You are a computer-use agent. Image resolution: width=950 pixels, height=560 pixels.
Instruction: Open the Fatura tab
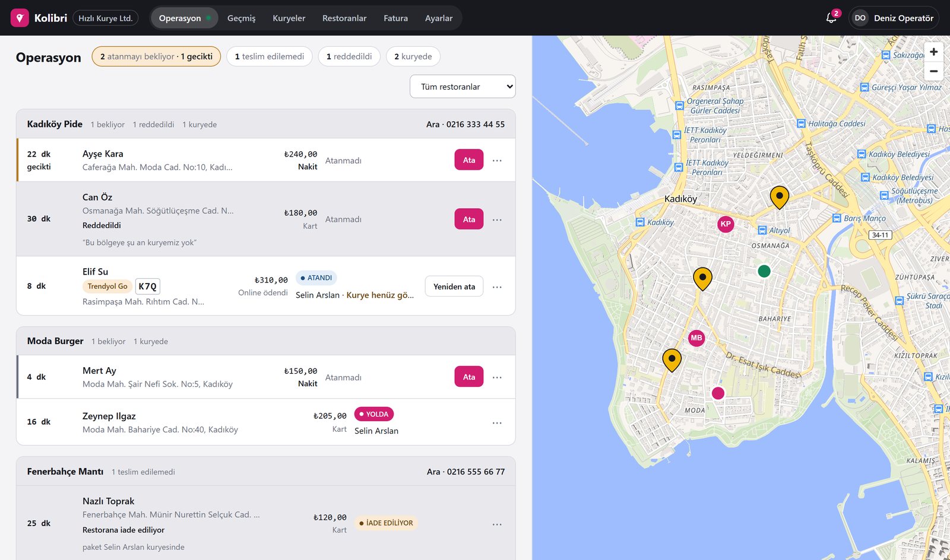395,18
